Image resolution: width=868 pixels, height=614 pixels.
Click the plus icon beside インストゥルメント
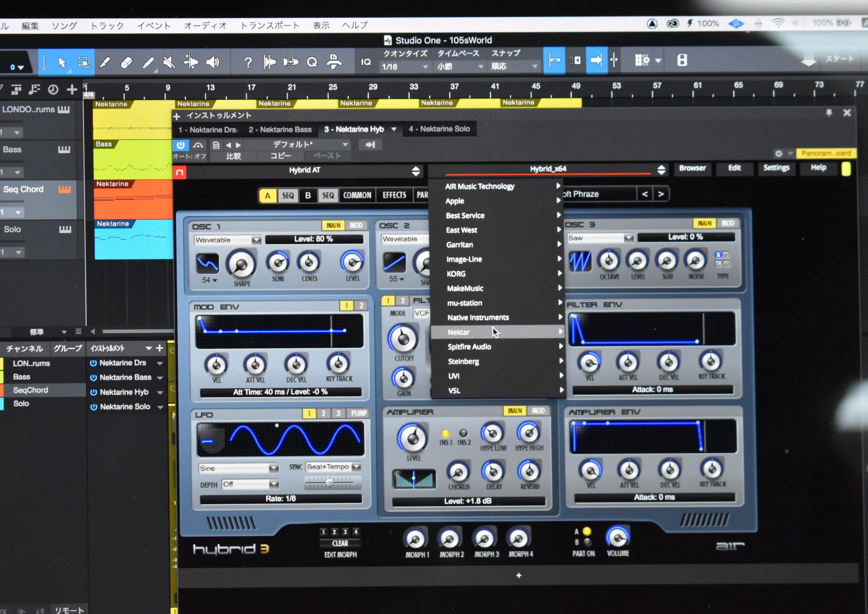(x=177, y=117)
